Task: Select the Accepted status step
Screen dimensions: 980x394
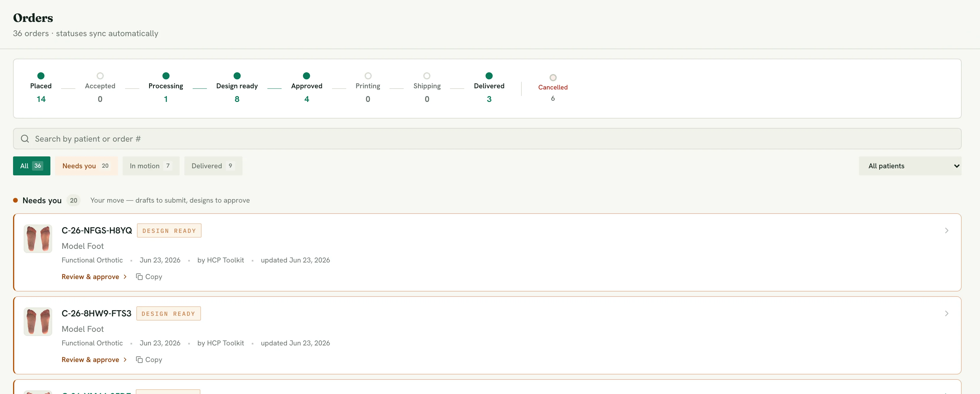Action: pos(100,87)
